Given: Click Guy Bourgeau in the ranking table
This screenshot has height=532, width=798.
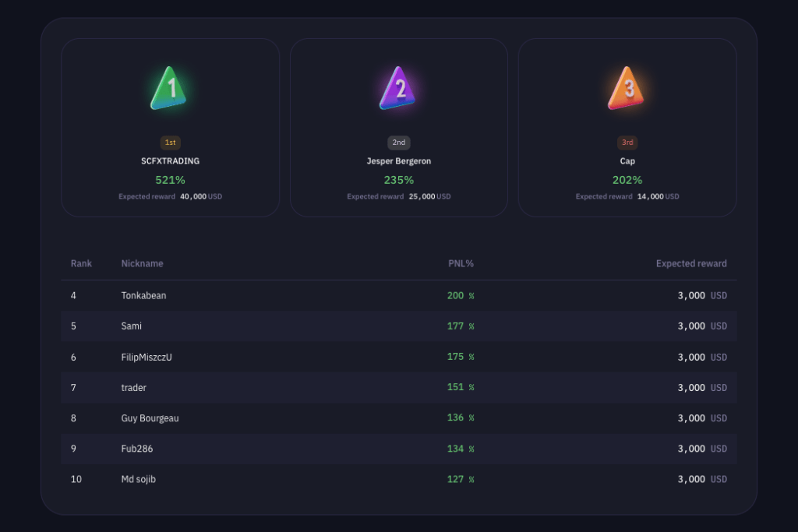Looking at the screenshot, I should (x=150, y=418).
